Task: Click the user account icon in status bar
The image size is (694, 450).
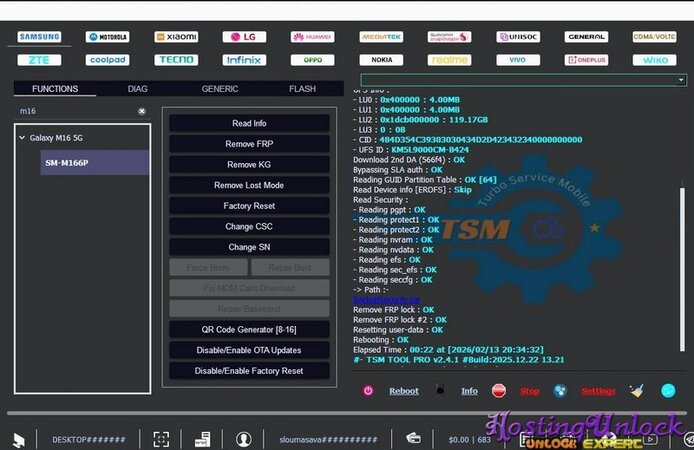Action: 243,438
